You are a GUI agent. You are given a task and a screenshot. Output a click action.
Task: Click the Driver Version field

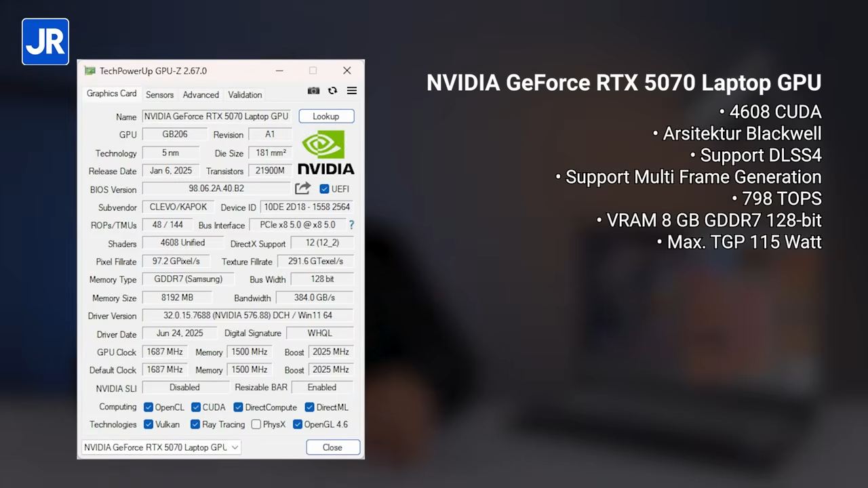pos(248,316)
